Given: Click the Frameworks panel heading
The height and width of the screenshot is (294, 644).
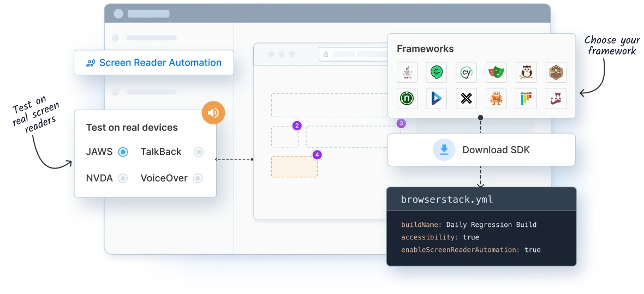Looking at the screenshot, I should point(425,49).
